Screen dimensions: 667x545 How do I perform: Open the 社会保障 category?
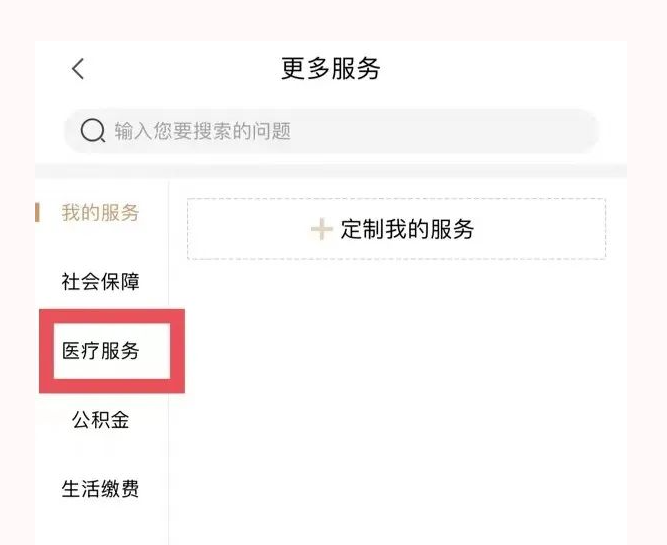click(100, 282)
